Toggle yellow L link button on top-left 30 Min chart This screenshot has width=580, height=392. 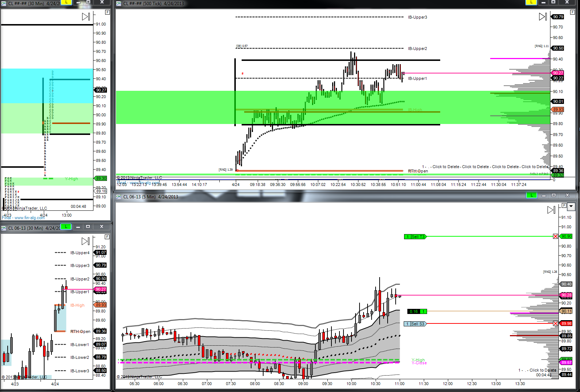click(x=66, y=2)
